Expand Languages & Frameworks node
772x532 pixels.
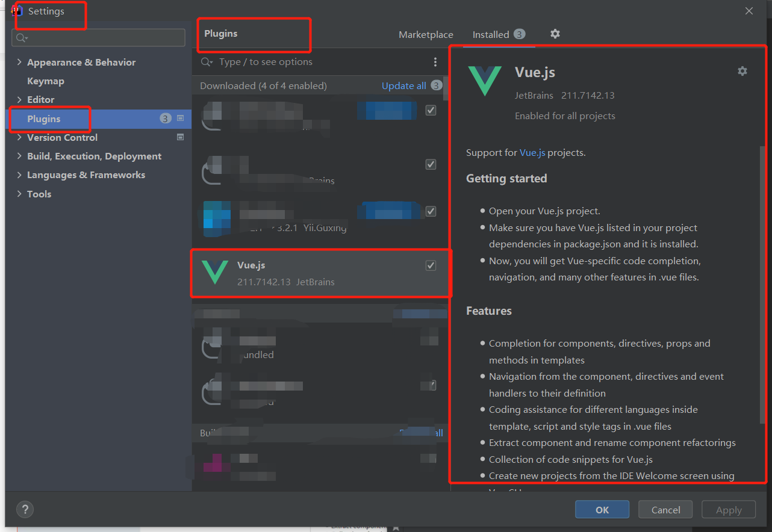[19, 175]
